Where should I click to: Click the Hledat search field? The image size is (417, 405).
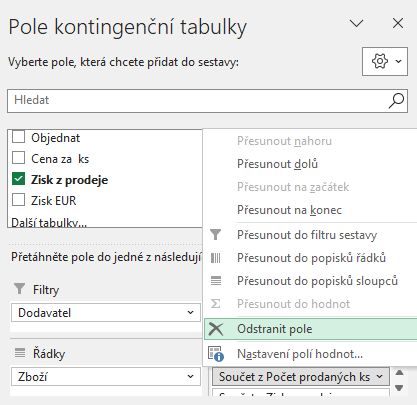[x=207, y=101]
